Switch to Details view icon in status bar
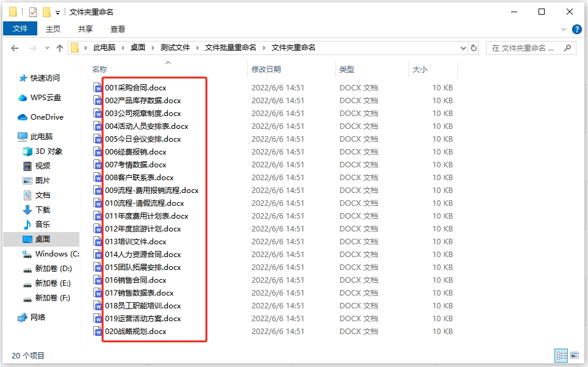Viewport: 588px width, 367px height. (x=561, y=355)
